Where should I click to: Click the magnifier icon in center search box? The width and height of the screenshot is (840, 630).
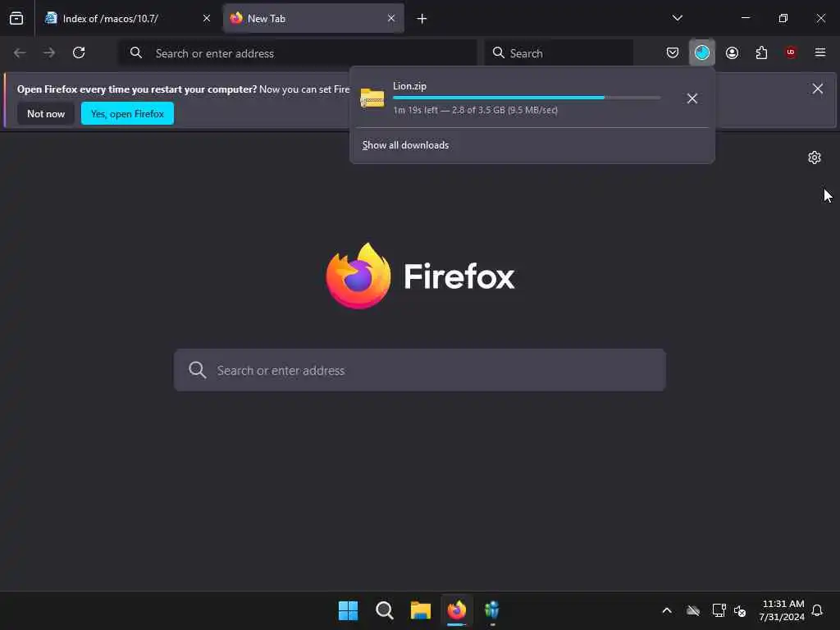click(197, 370)
